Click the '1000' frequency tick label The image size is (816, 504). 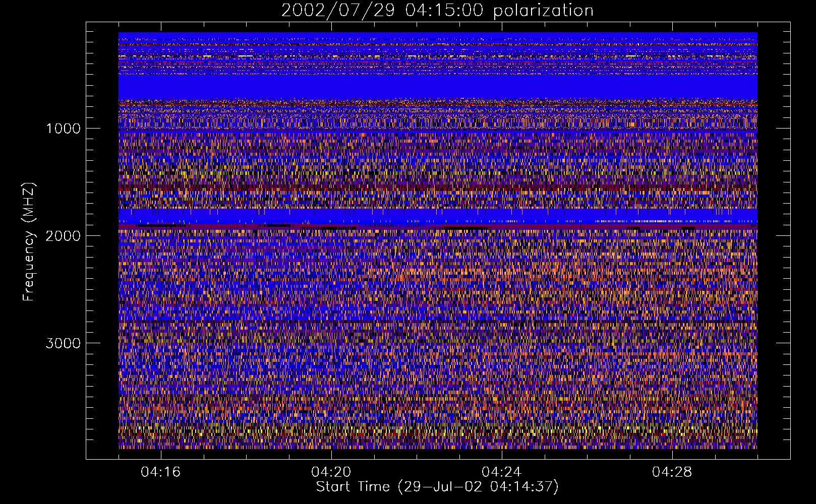(63, 129)
